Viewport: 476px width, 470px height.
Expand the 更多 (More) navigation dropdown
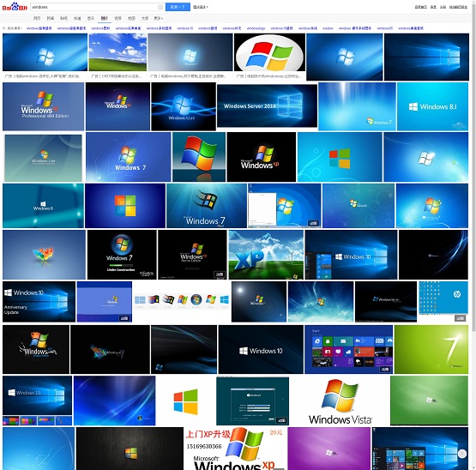tap(158, 19)
